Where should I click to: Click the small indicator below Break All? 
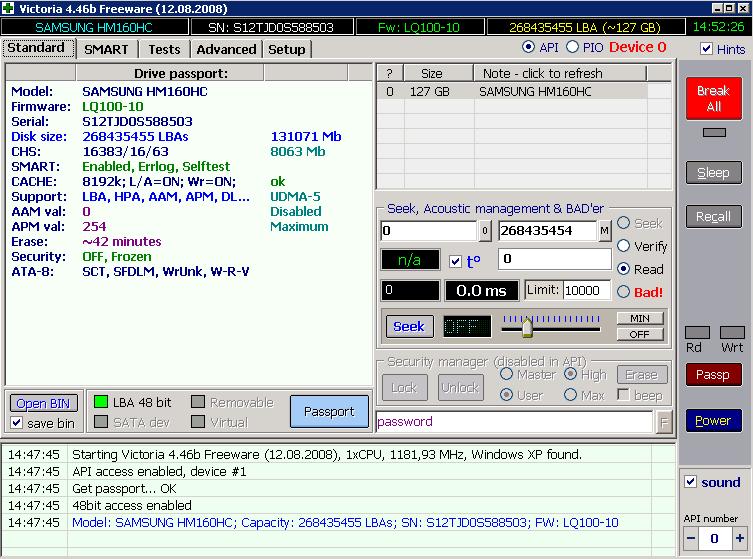point(714,133)
